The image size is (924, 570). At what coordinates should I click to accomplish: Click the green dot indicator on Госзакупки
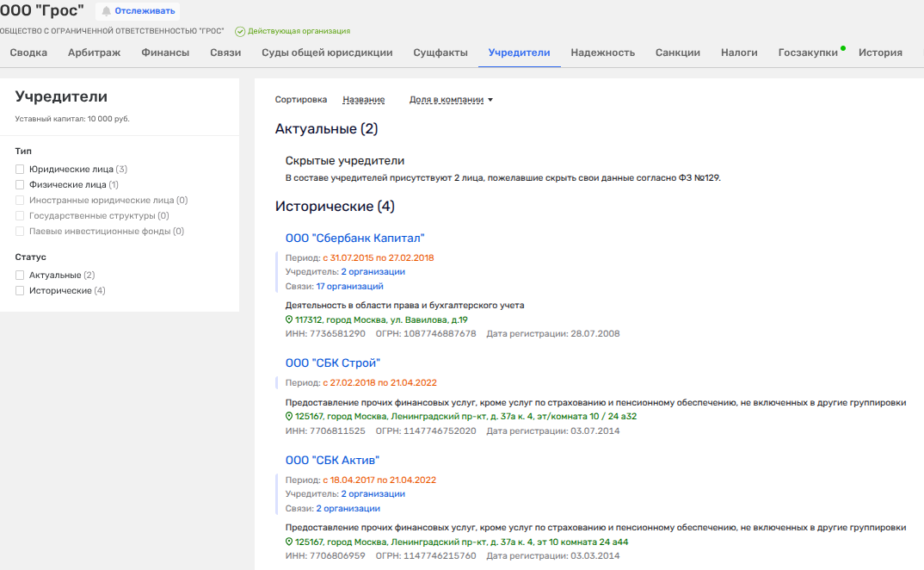pyautogui.click(x=843, y=48)
